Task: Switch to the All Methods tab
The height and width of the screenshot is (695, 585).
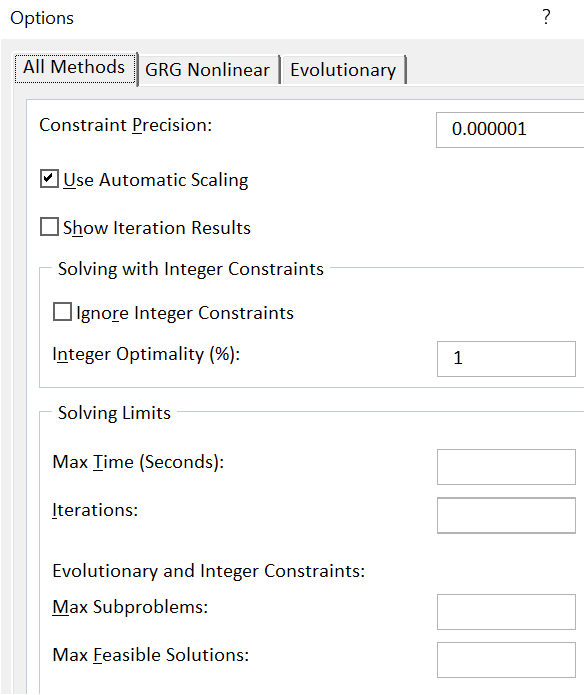Action: point(74,68)
